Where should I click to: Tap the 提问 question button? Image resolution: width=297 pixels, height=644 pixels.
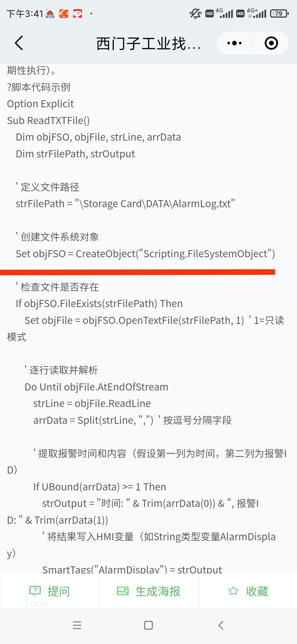tap(50, 591)
